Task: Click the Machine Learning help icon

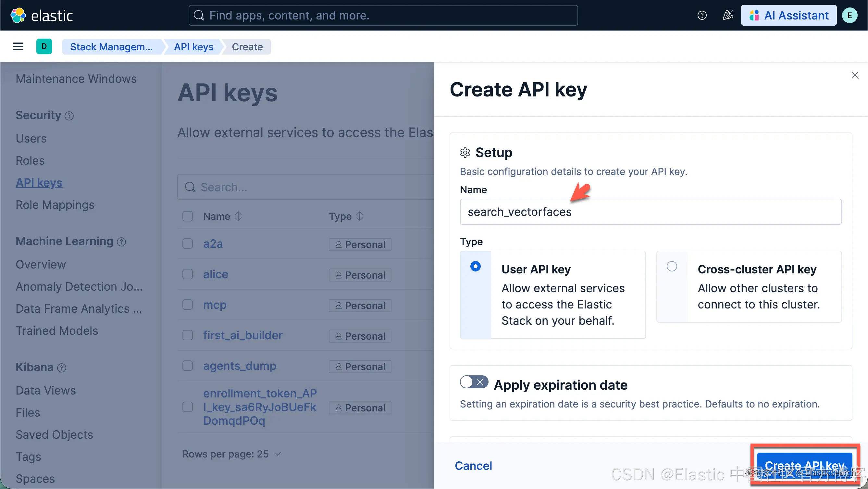Action: coord(122,242)
